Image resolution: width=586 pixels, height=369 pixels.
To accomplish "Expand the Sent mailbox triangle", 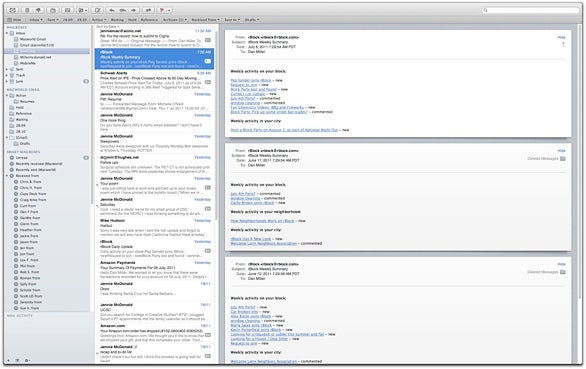I will tap(7, 69).
